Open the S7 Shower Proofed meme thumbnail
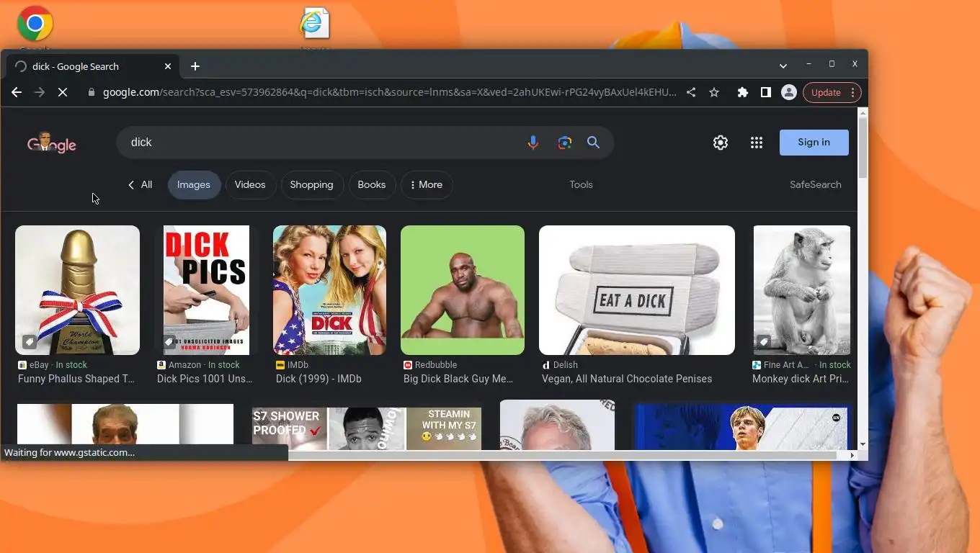Viewport: 980px width, 553px height. [367, 428]
